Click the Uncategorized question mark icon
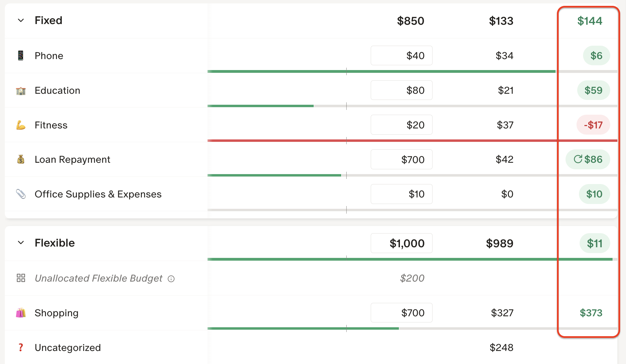The width and height of the screenshot is (626, 364). (x=21, y=348)
